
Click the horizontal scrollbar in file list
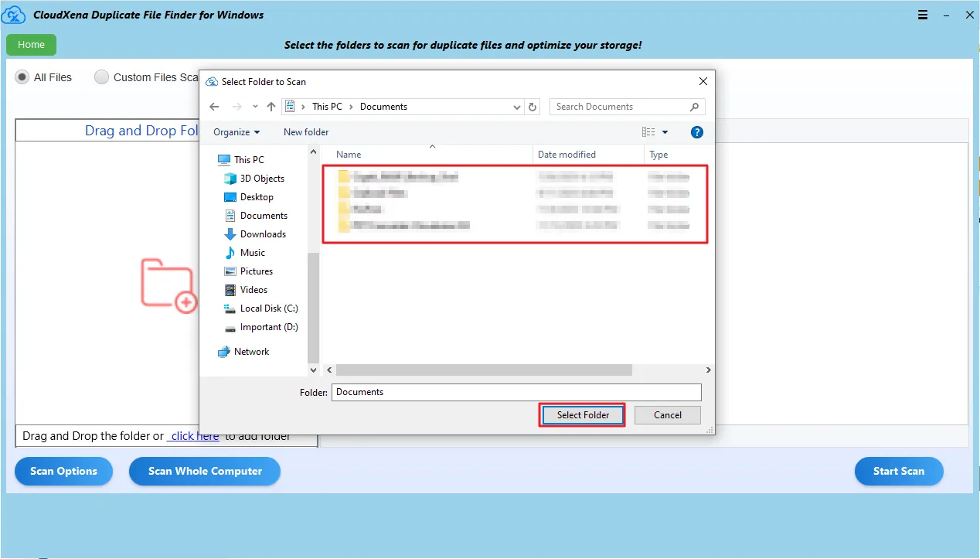tap(484, 370)
